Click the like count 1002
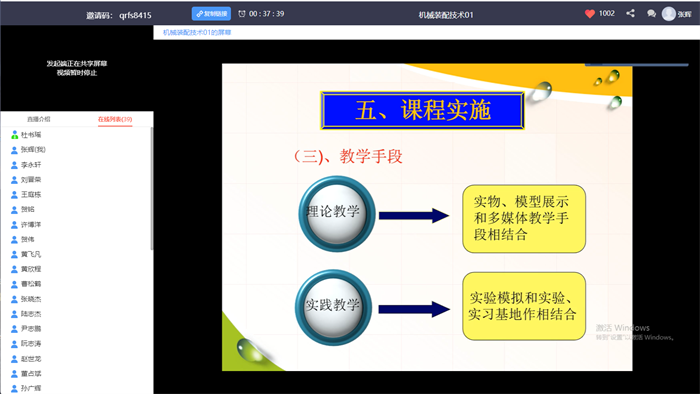Image resolution: width=700 pixels, height=394 pixels. (607, 13)
